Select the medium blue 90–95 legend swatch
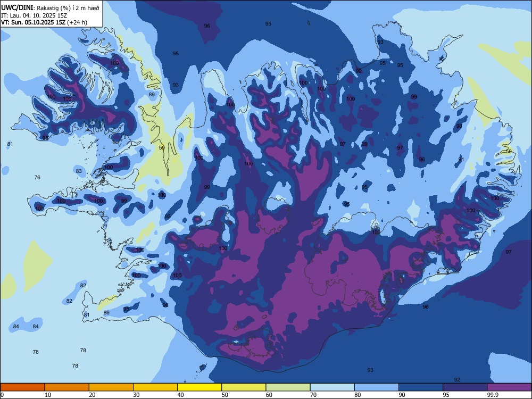Viewport: 532px width, 399px height. (421, 387)
